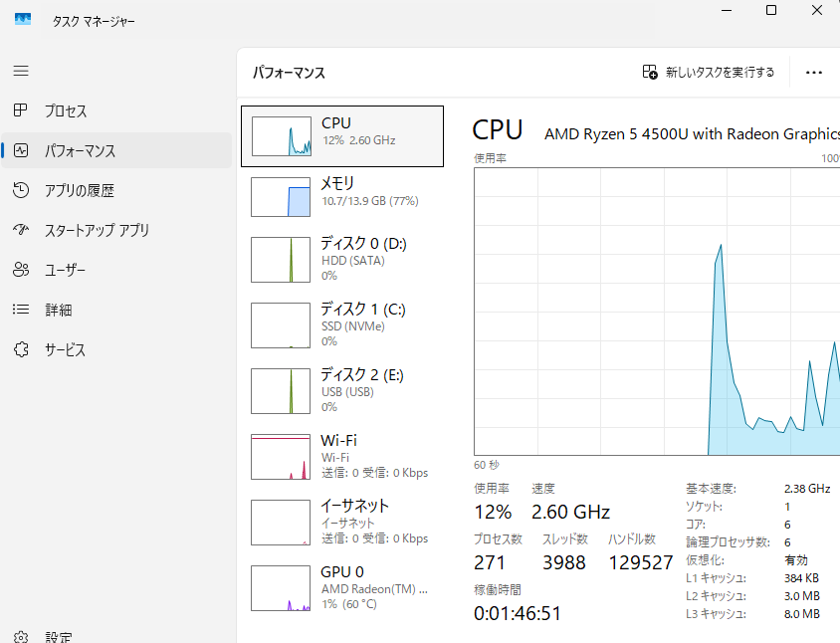Viewport: 840px width, 643px height.
Task: Click the プロセス数 value 271
Action: (489, 562)
